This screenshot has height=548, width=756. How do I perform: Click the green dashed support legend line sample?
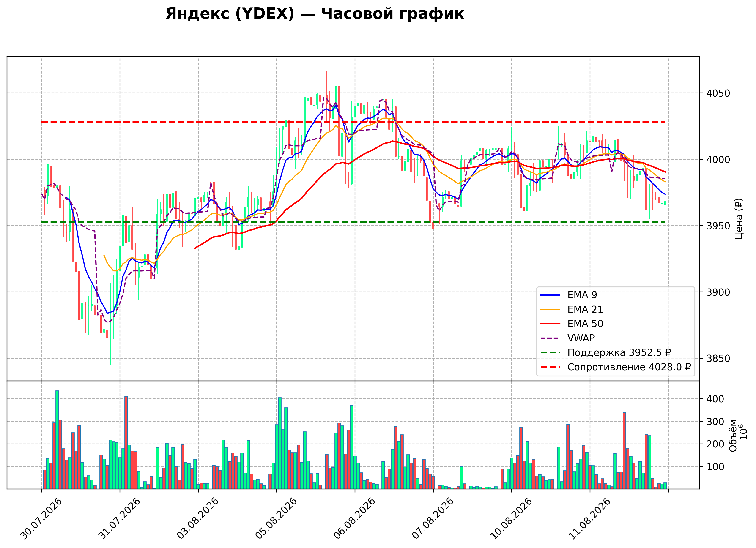click(x=550, y=352)
